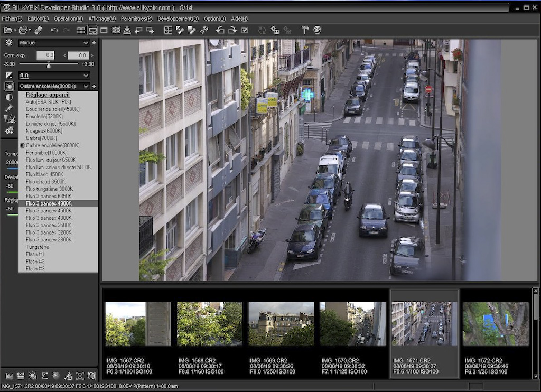This screenshot has height=392, width=541.
Task: Click the undo arrow in toolbar
Action: pos(54,30)
